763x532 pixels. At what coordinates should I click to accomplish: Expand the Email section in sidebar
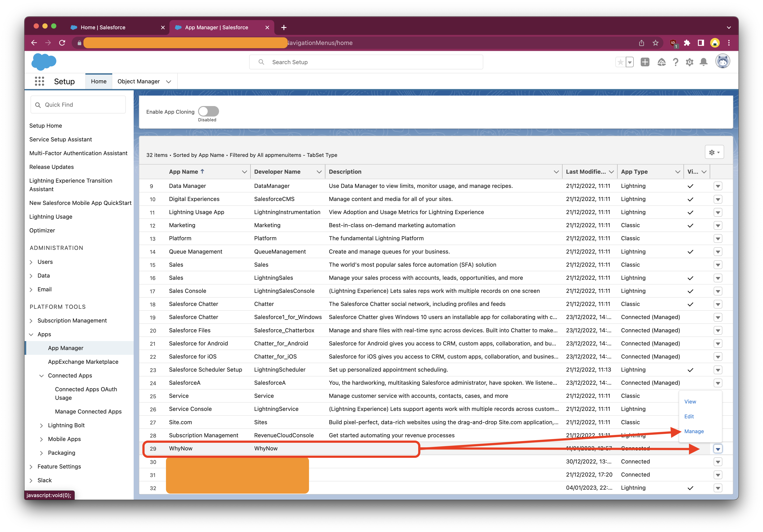click(x=31, y=290)
